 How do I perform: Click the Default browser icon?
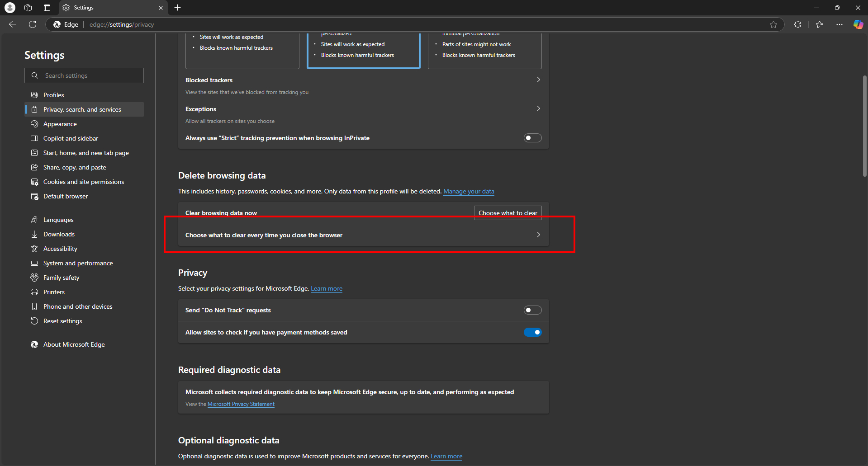click(34, 196)
